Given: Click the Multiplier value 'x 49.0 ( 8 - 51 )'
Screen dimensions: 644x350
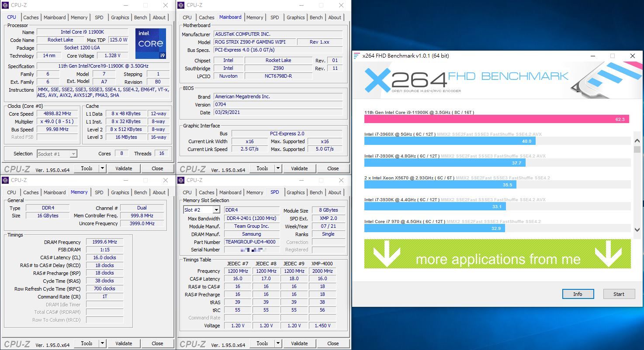Looking at the screenshot, I should [58, 122].
